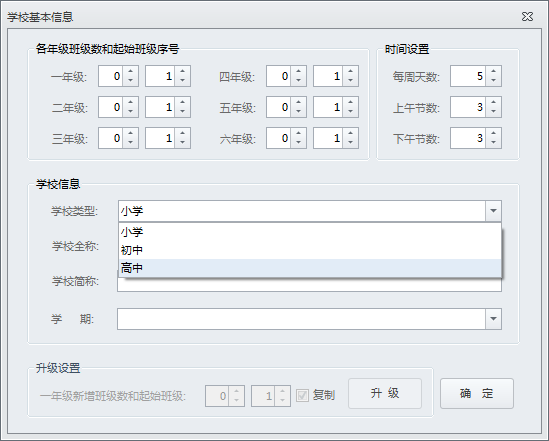Increase 每周天数 value with up arrow
This screenshot has height=441, width=549.
tap(493, 71)
